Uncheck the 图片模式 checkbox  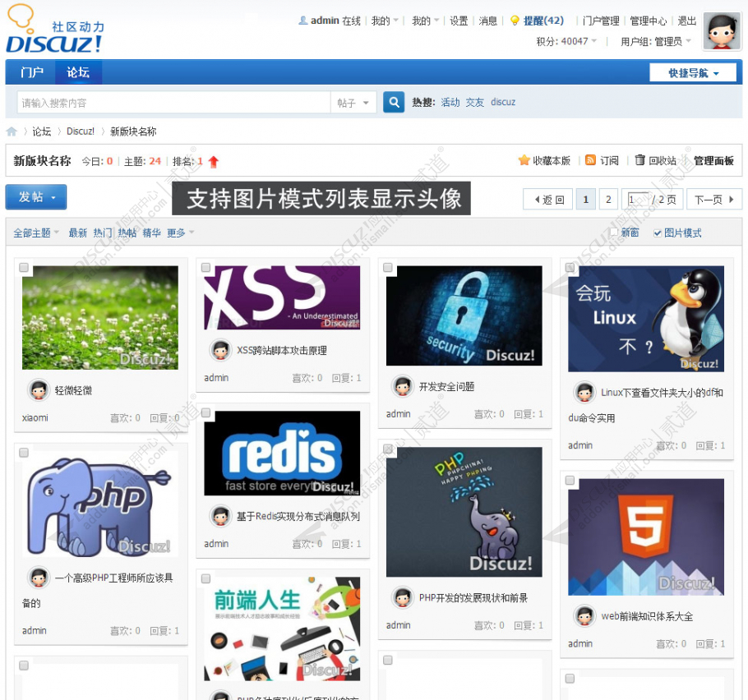tap(658, 233)
